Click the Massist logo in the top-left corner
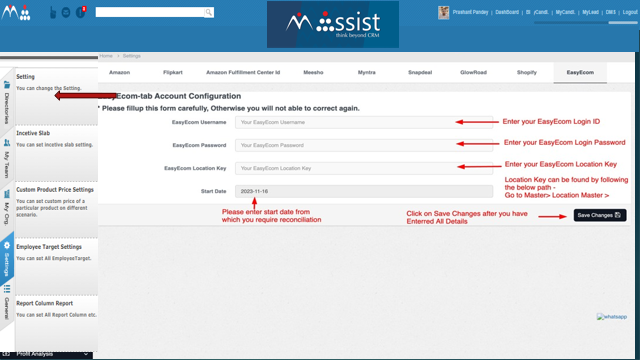 (16, 12)
